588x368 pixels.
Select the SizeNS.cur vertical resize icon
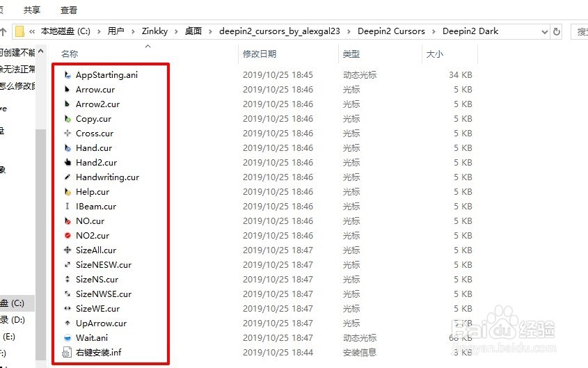point(67,280)
